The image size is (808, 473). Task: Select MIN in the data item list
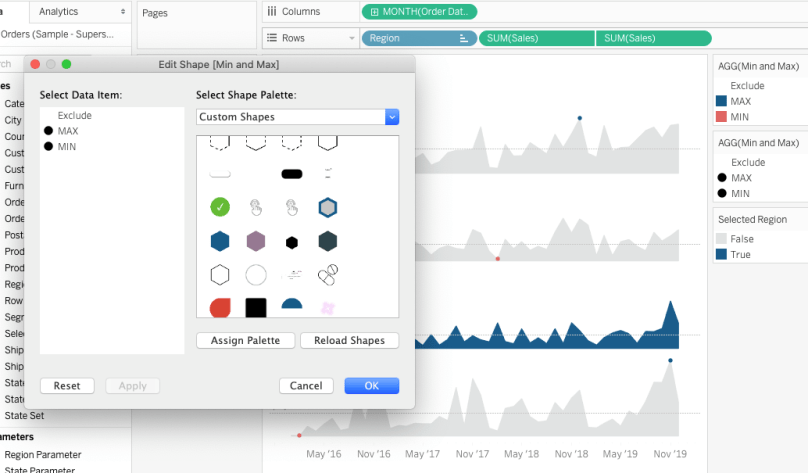(67, 147)
